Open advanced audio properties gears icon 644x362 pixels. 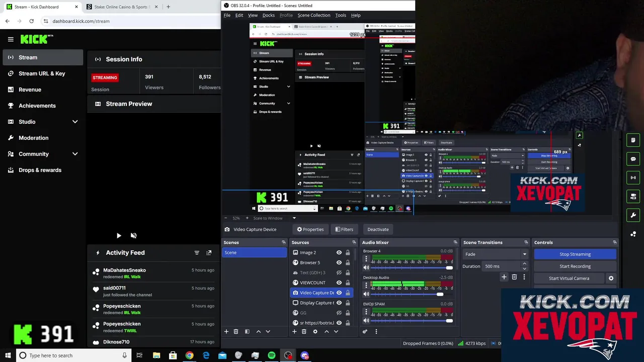365,331
